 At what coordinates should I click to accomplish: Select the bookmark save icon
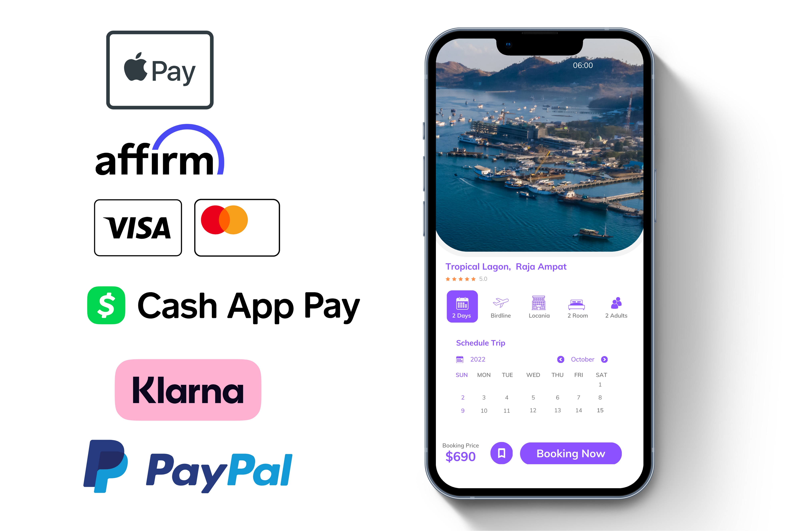pos(500,453)
